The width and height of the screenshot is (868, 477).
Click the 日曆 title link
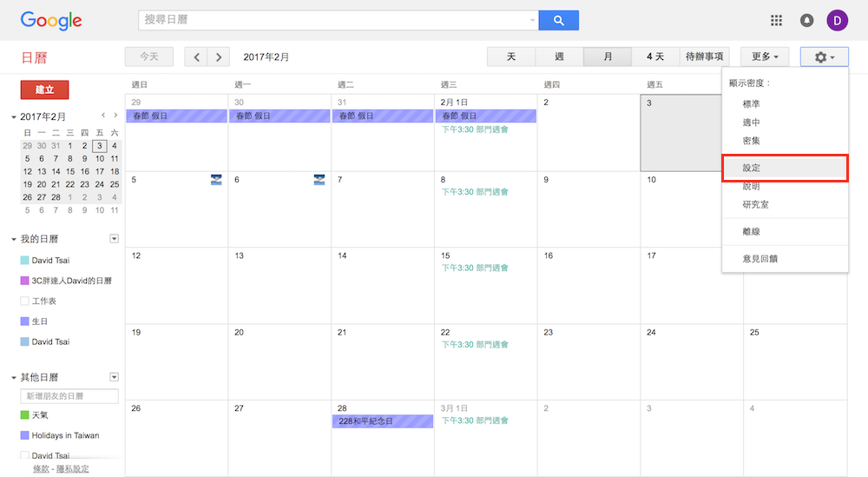[34, 57]
